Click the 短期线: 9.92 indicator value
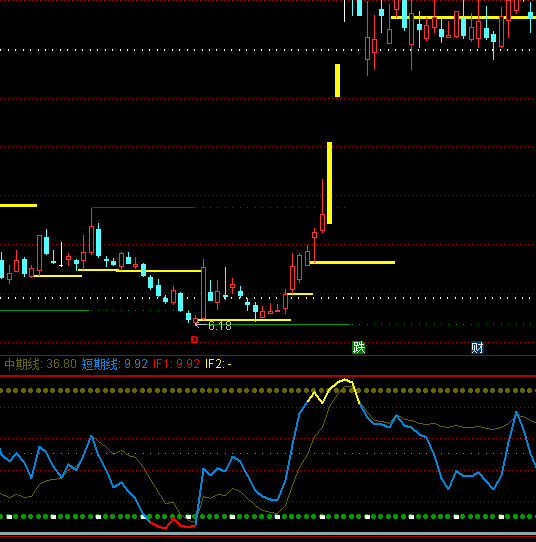The width and height of the screenshot is (536, 542). [114, 364]
